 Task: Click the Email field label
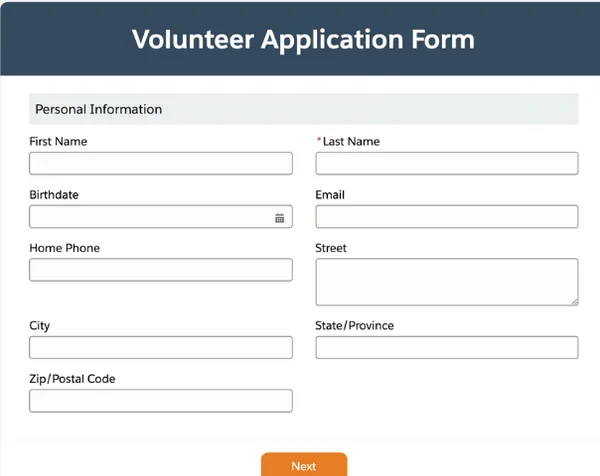point(330,195)
